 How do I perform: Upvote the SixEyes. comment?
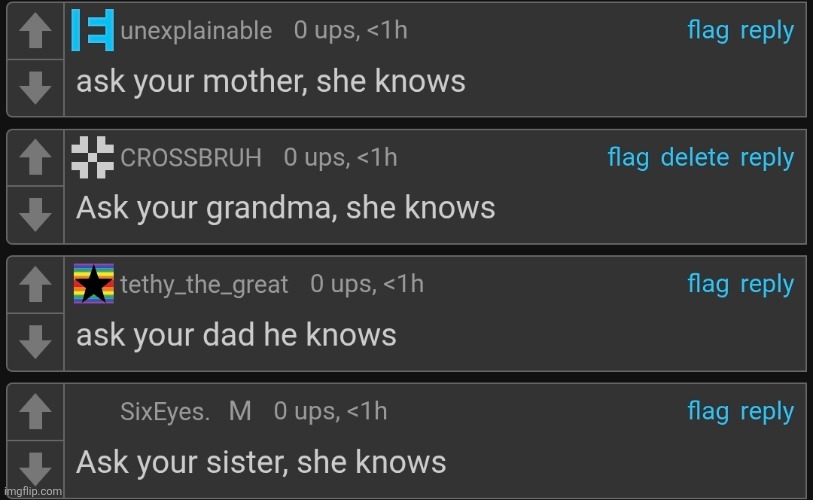point(35,411)
